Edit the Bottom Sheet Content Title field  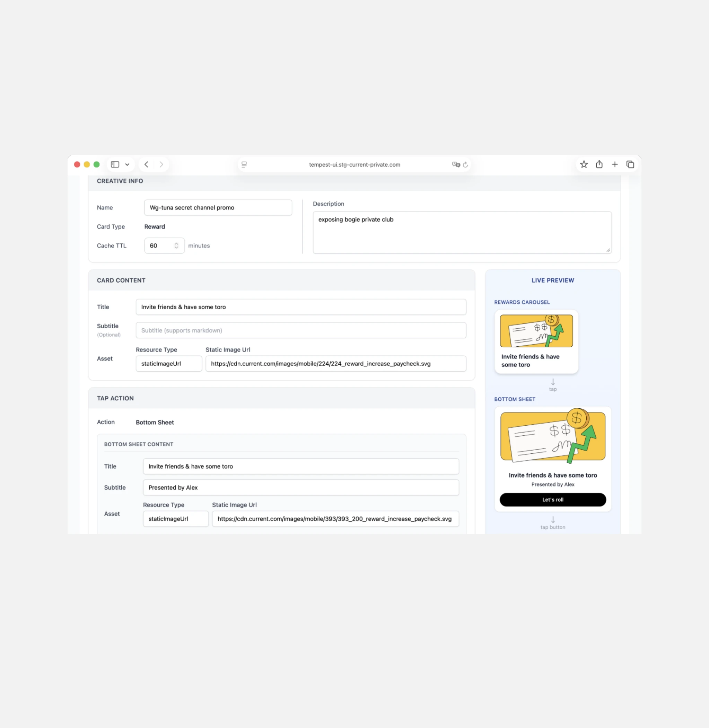[301, 467]
